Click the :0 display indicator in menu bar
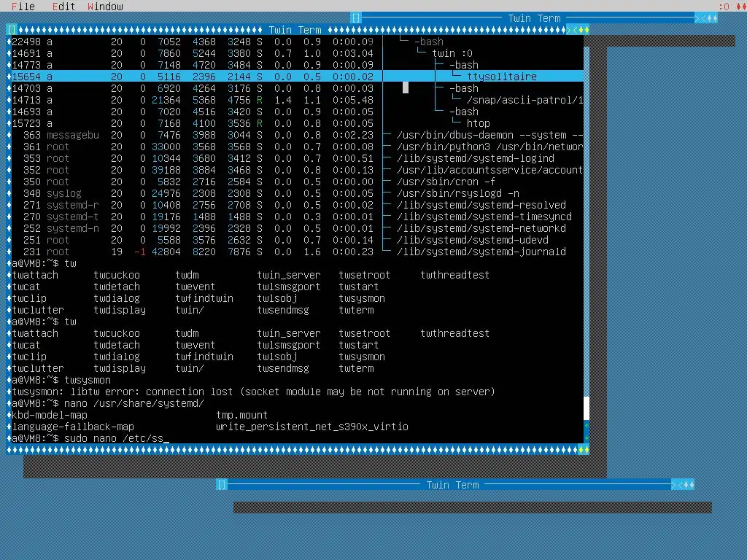The width and height of the screenshot is (747, 560). (724, 6)
